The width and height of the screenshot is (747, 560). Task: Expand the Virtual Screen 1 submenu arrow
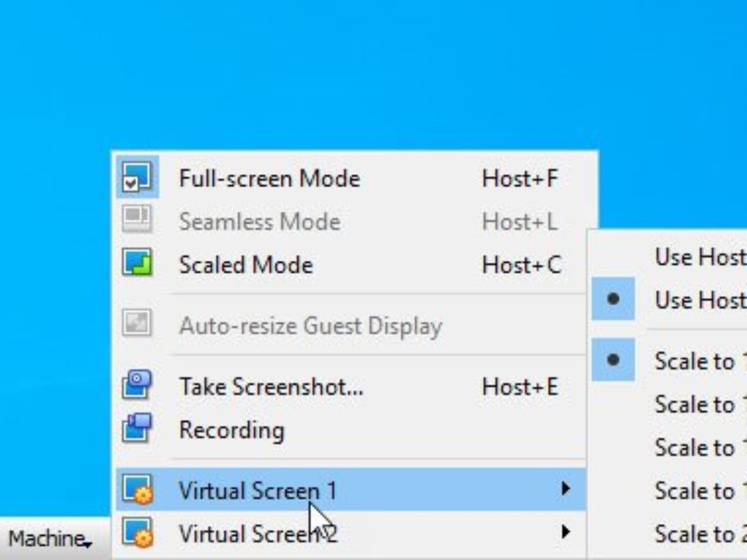(565, 488)
